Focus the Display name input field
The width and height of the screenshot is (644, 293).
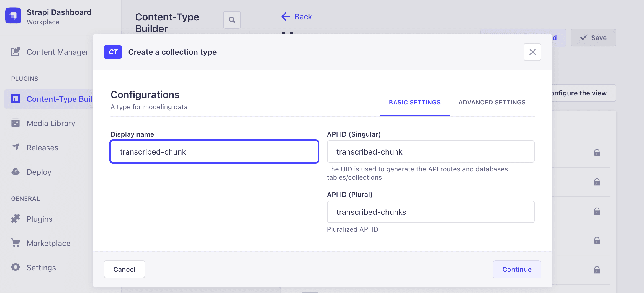click(214, 151)
